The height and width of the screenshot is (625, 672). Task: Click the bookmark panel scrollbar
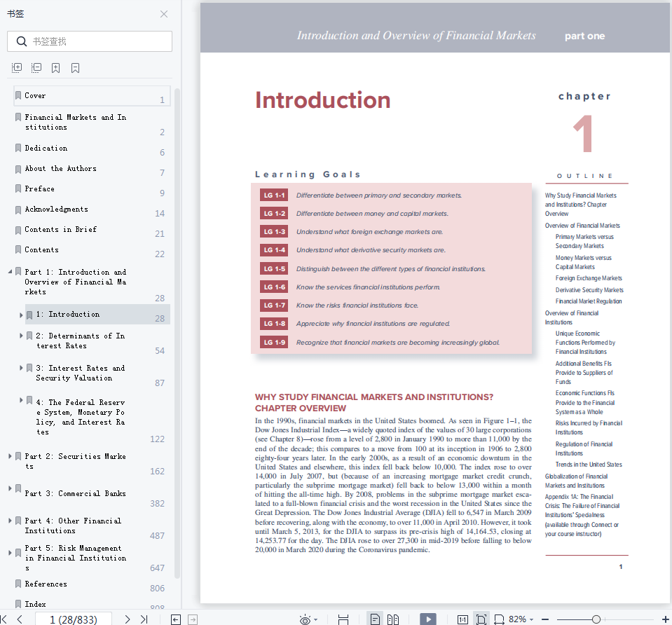tap(177, 334)
